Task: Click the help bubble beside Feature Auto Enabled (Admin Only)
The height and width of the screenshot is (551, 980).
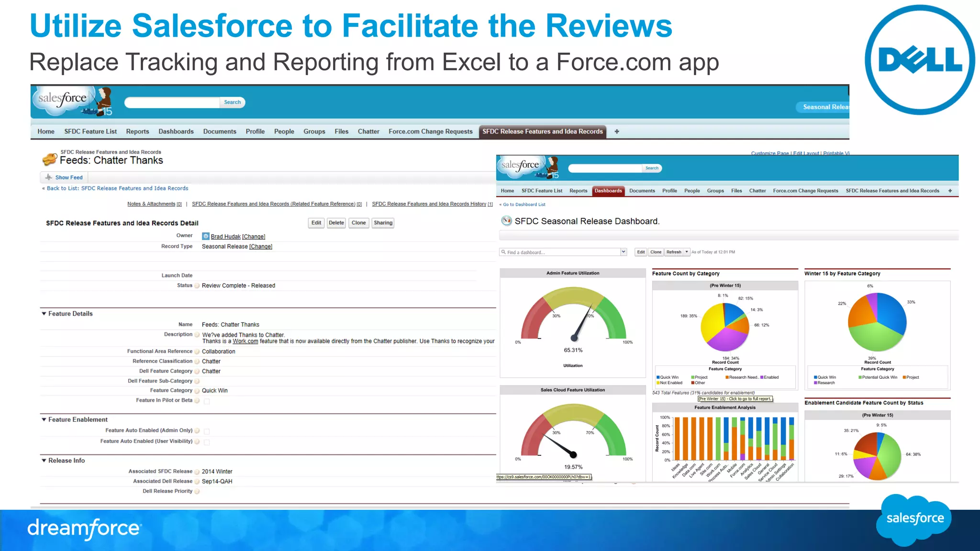Action: click(x=197, y=431)
